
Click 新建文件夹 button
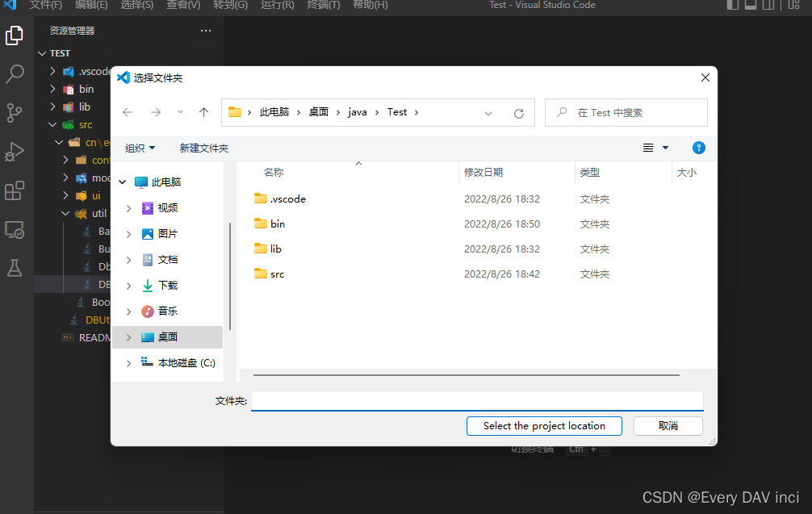point(204,148)
